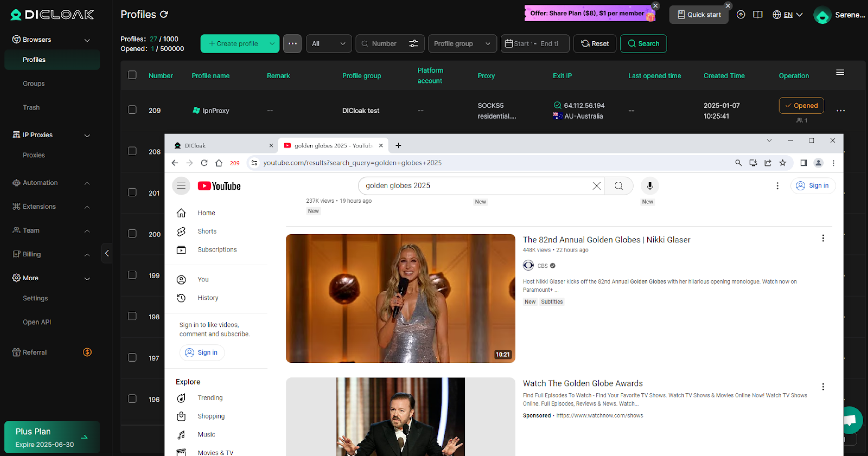The height and width of the screenshot is (456, 868).
Task: Open Trash in sidebar
Action: coord(31,108)
